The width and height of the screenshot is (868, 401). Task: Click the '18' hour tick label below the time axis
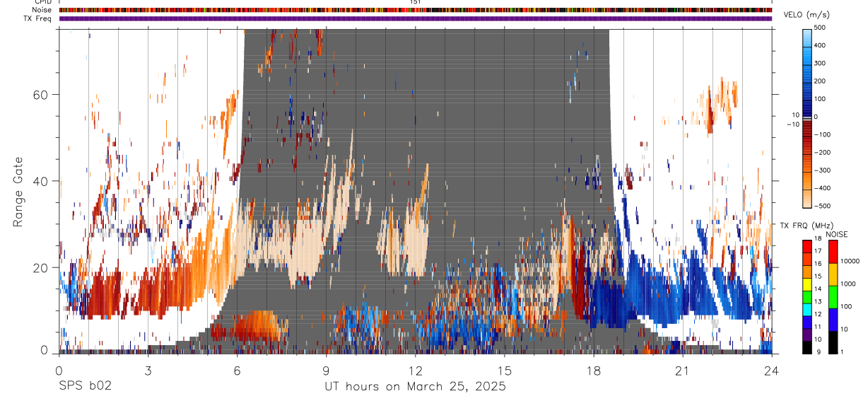594,371
